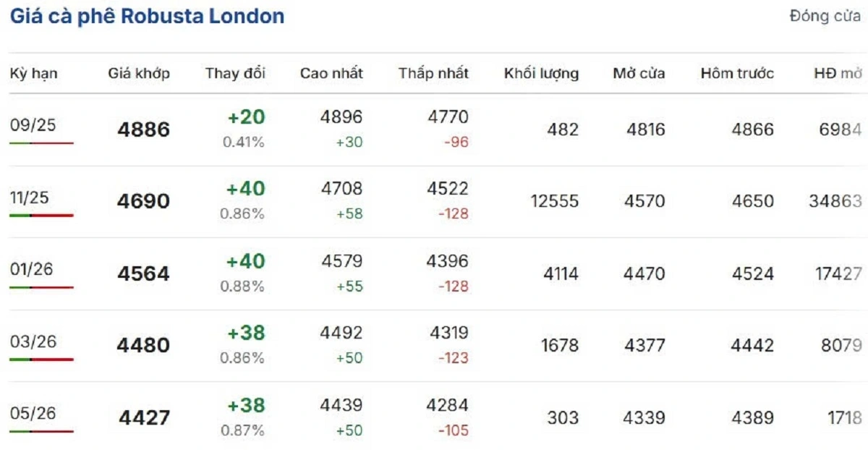Sort by the Khối lượng column header

pyautogui.click(x=541, y=74)
